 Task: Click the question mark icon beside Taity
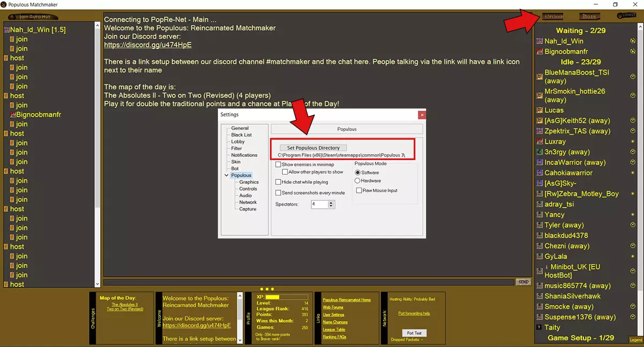pyautogui.click(x=539, y=328)
